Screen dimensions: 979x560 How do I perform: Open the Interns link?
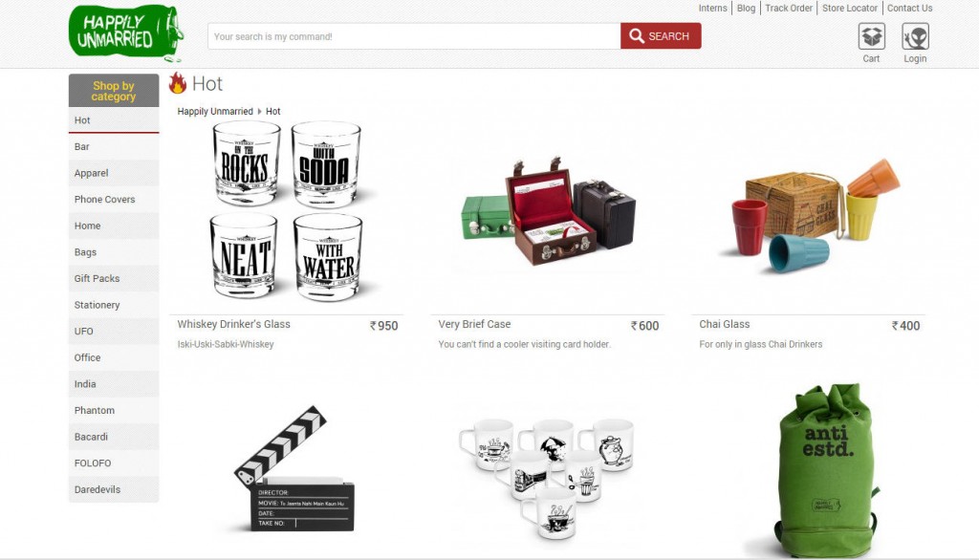(x=712, y=8)
